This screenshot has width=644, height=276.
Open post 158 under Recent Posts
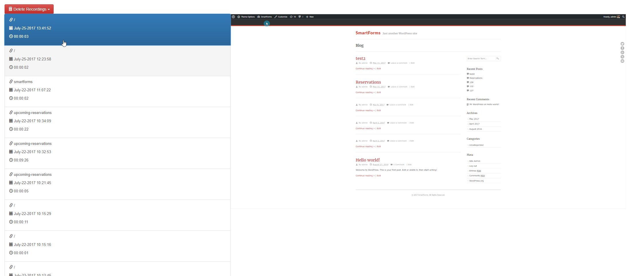(x=471, y=82)
